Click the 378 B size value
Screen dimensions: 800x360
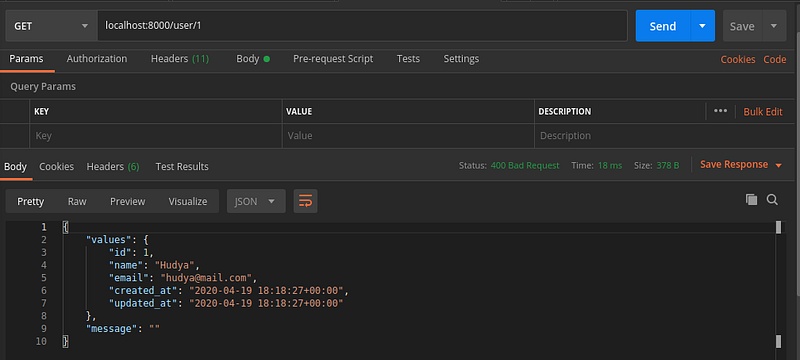667,165
